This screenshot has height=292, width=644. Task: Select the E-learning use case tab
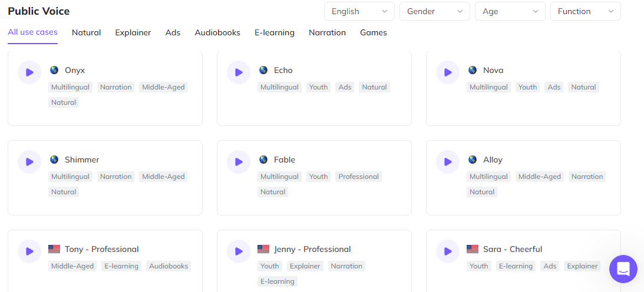[x=275, y=33]
